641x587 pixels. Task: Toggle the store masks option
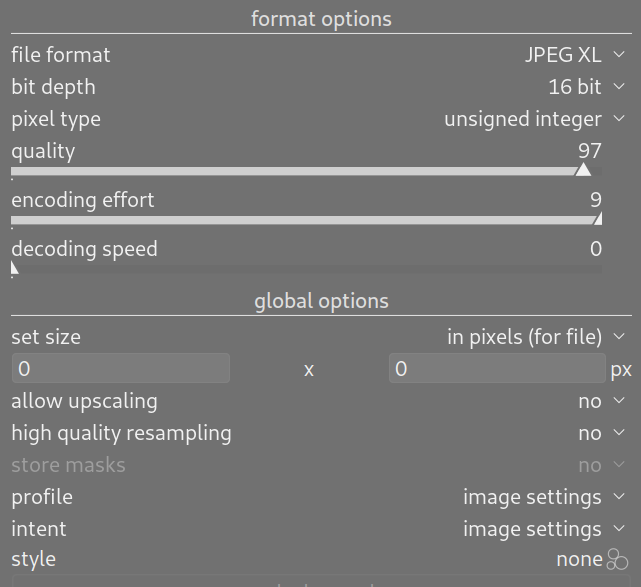[x=590, y=465]
